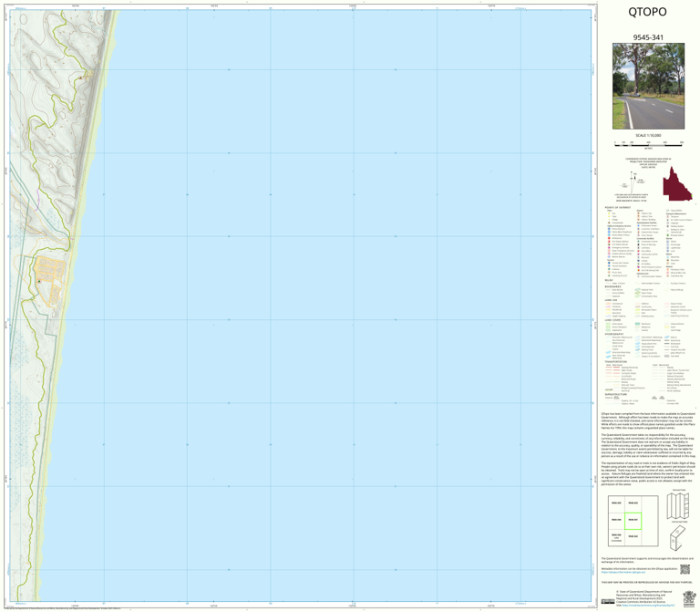Click the horizontal folds diagram
This screenshot has width=700, height=612.
[678, 537]
